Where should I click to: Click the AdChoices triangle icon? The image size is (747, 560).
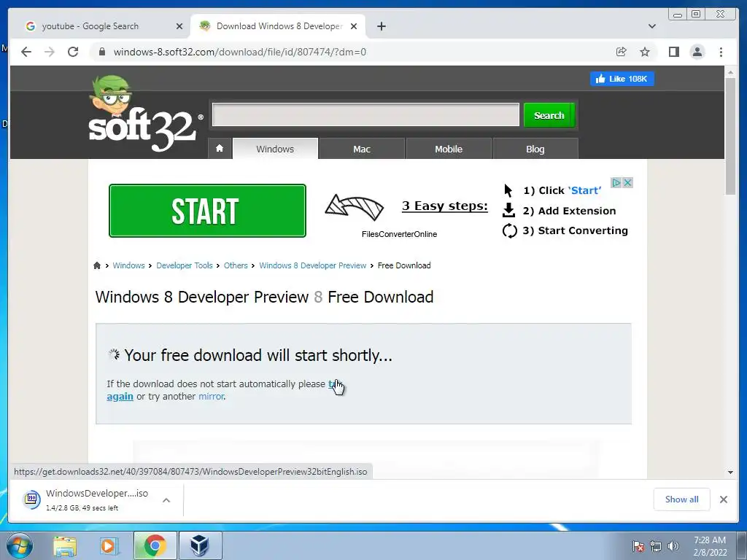616,182
